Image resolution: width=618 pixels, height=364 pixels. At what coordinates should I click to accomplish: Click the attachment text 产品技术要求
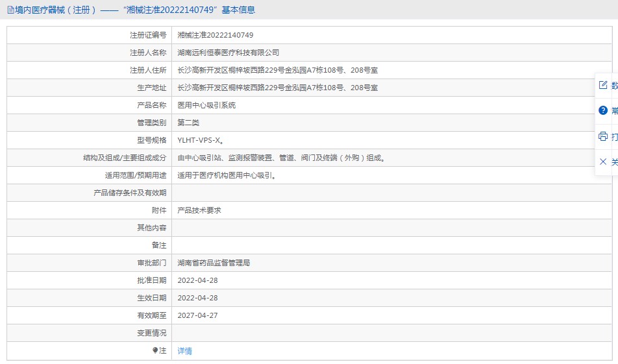click(x=199, y=210)
